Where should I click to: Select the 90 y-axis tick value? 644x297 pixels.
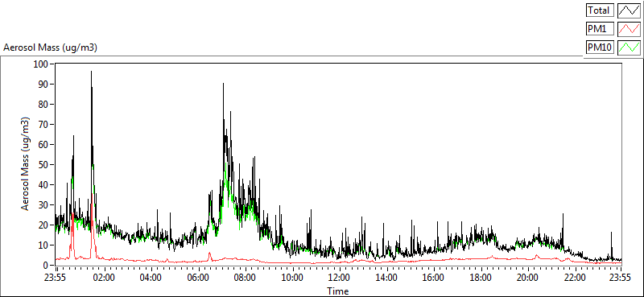click(44, 85)
